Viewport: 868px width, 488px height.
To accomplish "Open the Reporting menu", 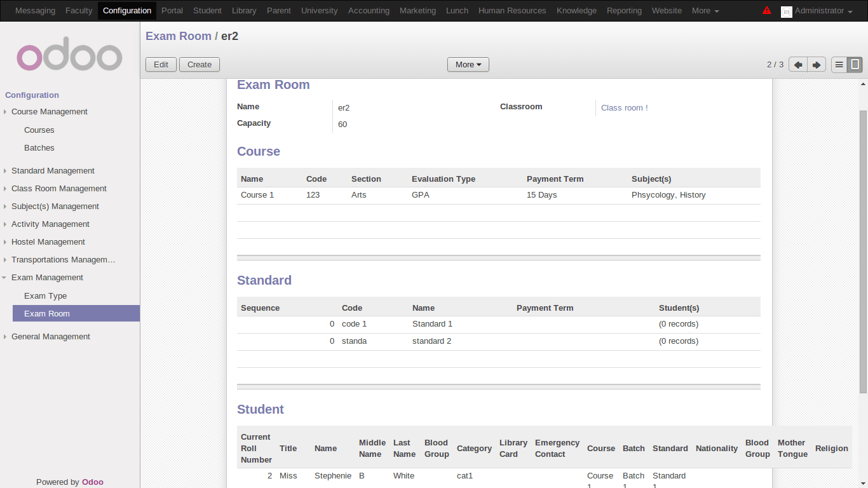I will pyautogui.click(x=624, y=11).
